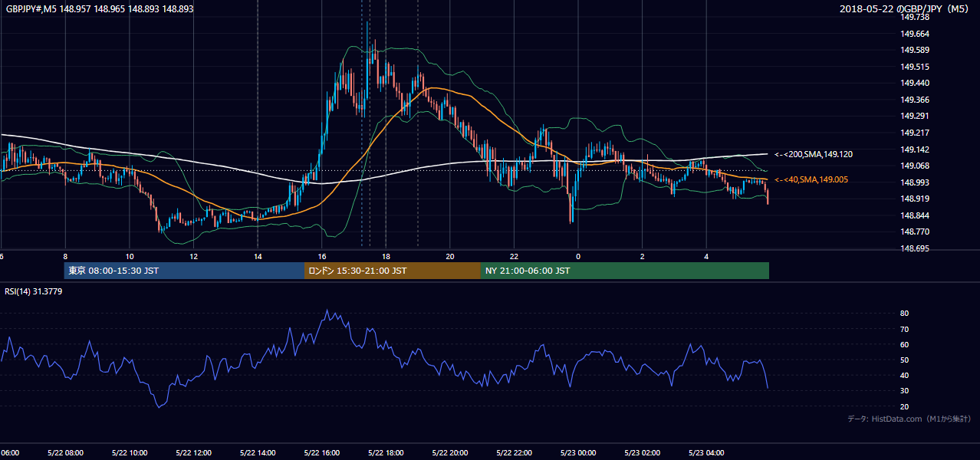Click price axis label 149.291
Screen dimensions: 980x460
(915, 116)
